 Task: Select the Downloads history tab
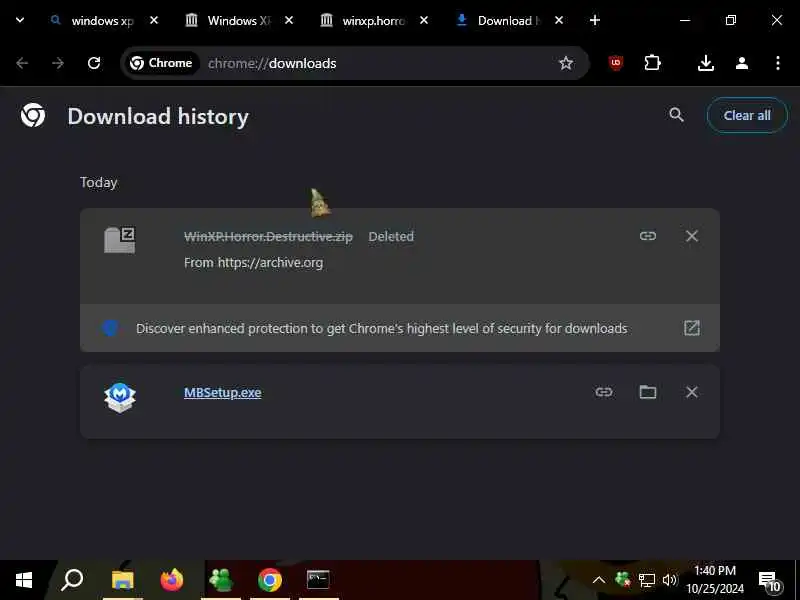click(500, 20)
